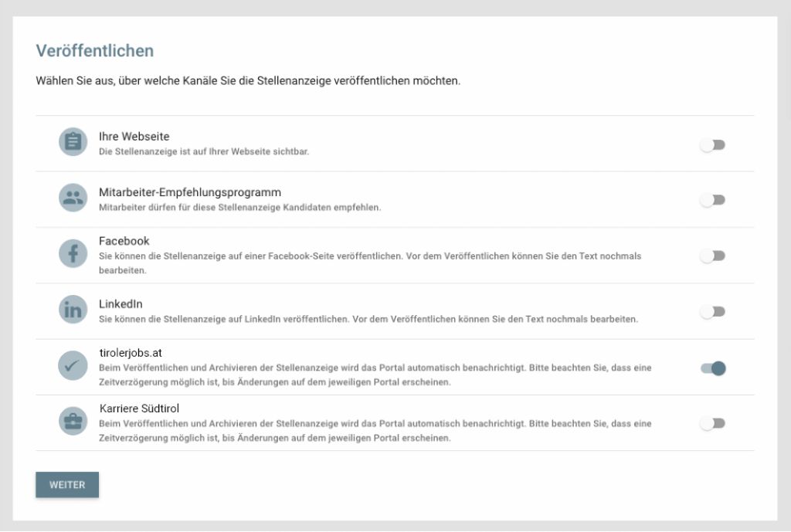Image resolution: width=791 pixels, height=532 pixels.
Task: Click the "Veröffentlichen" page heading
Action: 94,51
